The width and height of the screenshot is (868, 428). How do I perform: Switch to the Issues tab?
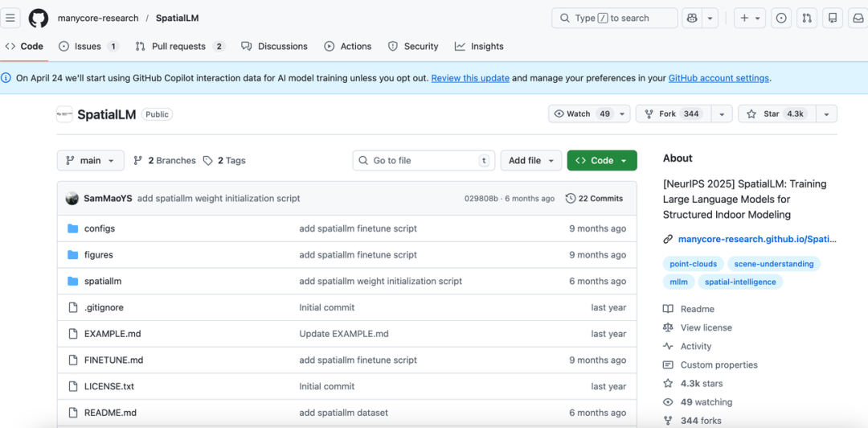tap(88, 47)
